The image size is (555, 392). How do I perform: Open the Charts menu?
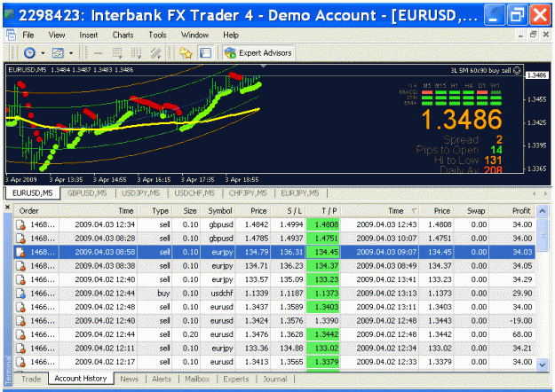coord(123,35)
